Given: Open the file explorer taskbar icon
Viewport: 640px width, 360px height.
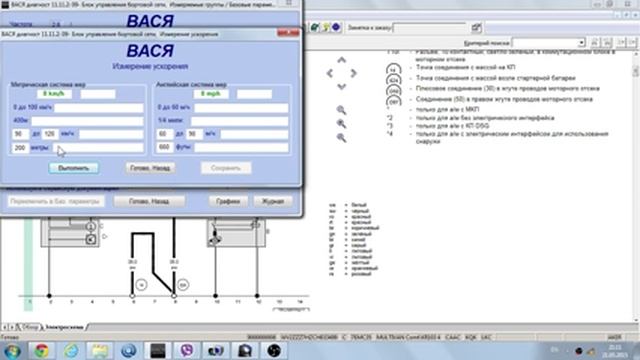Looking at the screenshot, I should [x=100, y=351].
